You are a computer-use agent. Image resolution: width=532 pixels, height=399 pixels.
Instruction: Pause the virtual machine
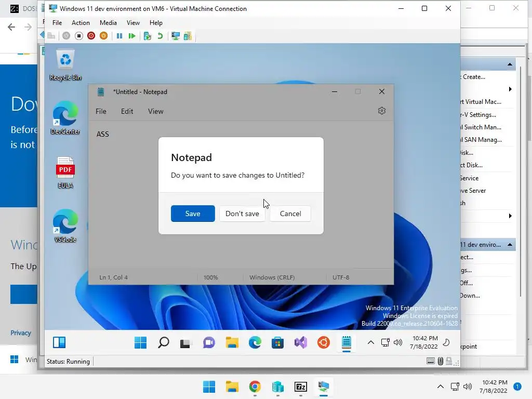click(x=119, y=36)
